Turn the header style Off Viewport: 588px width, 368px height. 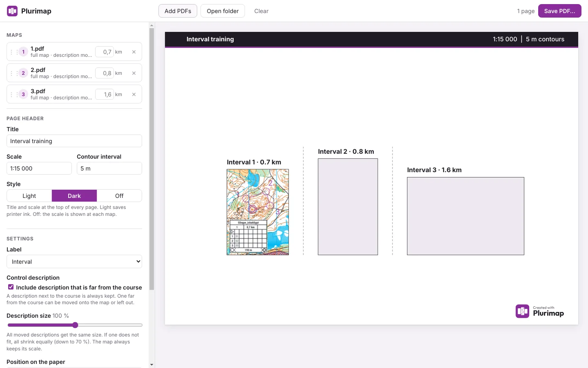tap(119, 196)
